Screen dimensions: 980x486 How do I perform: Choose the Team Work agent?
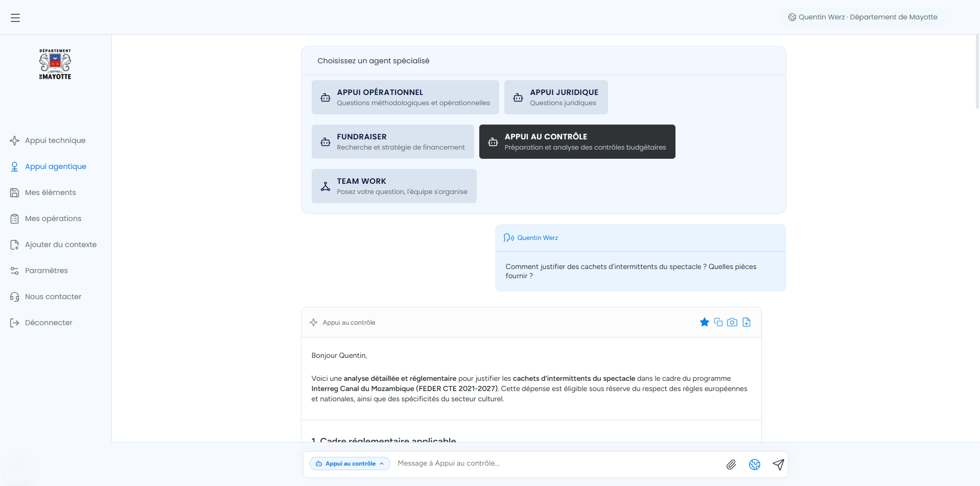click(394, 186)
